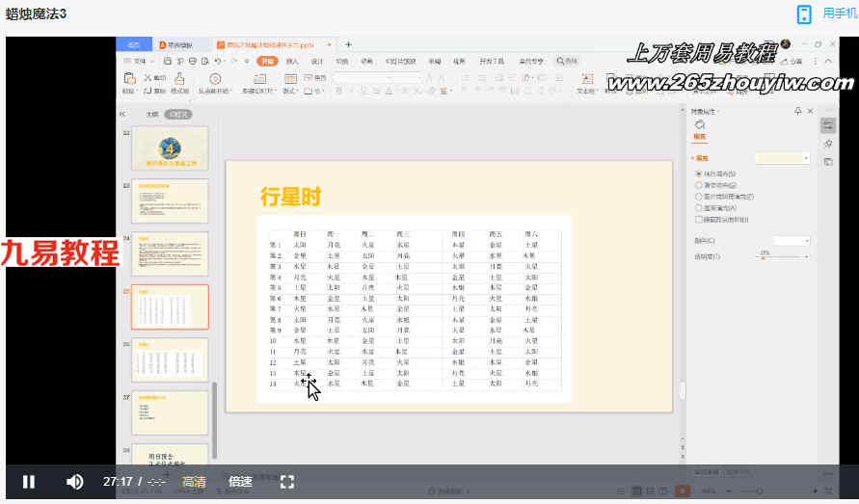The width and height of the screenshot is (859, 504).
Task: Click the properties settings icon in side strip
Action: coord(828,125)
